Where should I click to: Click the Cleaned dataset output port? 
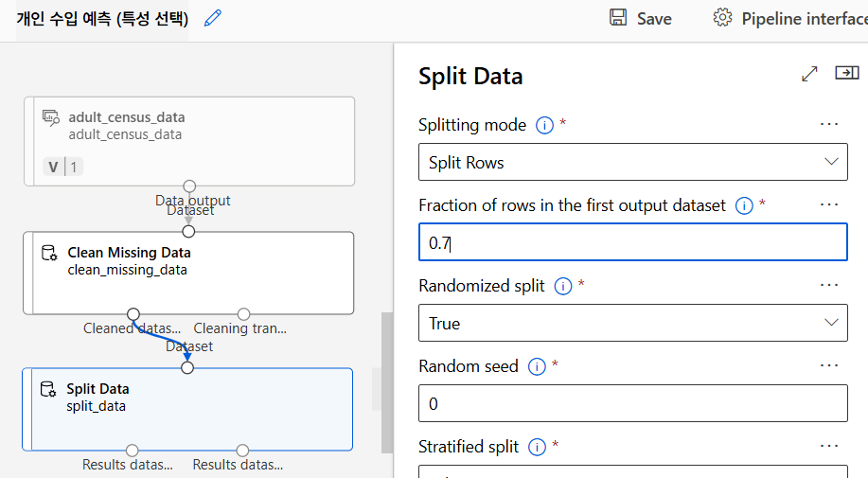click(x=133, y=313)
